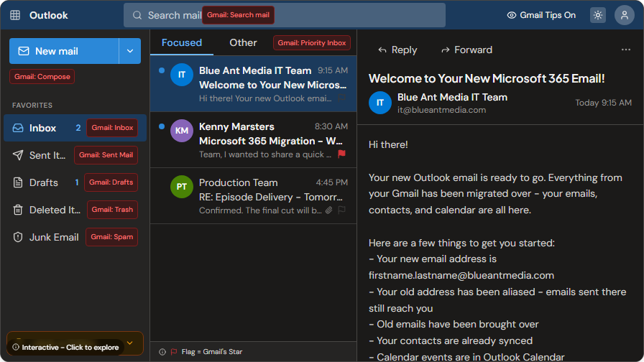Viewport: 644px width, 362px height.
Task: Click the Gmail: Drafts tip label
Action: [x=111, y=182]
